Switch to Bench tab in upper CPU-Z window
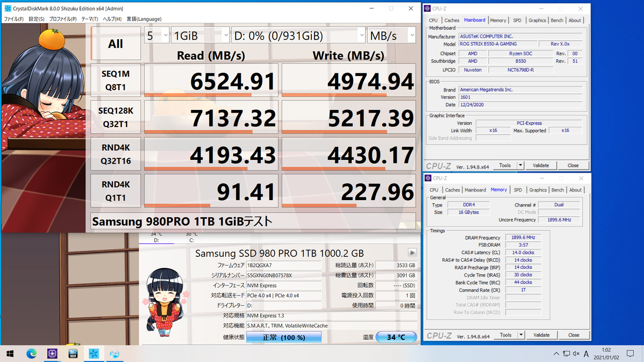The width and height of the screenshot is (644, 362). click(557, 20)
